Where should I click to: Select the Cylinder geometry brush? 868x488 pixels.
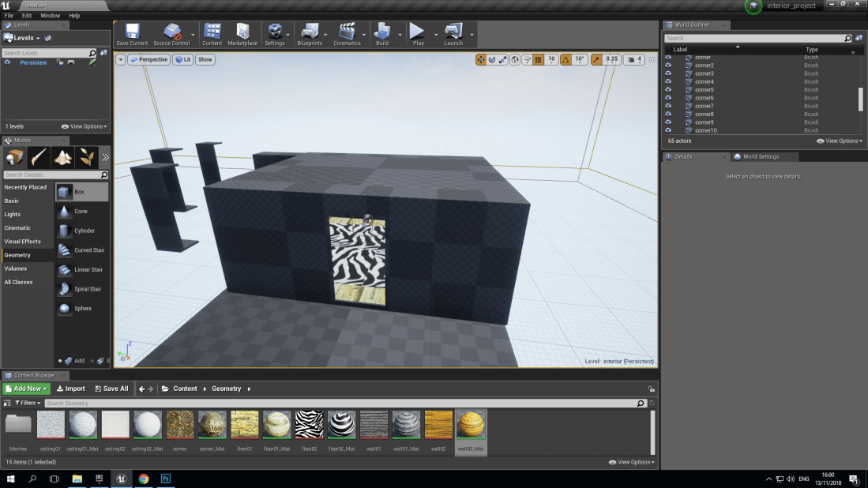[x=76, y=231]
